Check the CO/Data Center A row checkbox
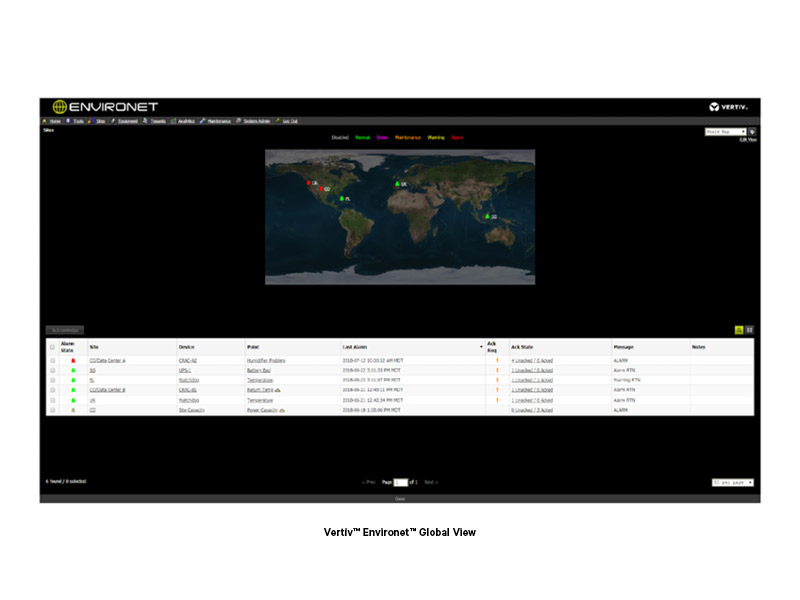Image resolution: width=800 pixels, height=600 pixels. coord(53,360)
